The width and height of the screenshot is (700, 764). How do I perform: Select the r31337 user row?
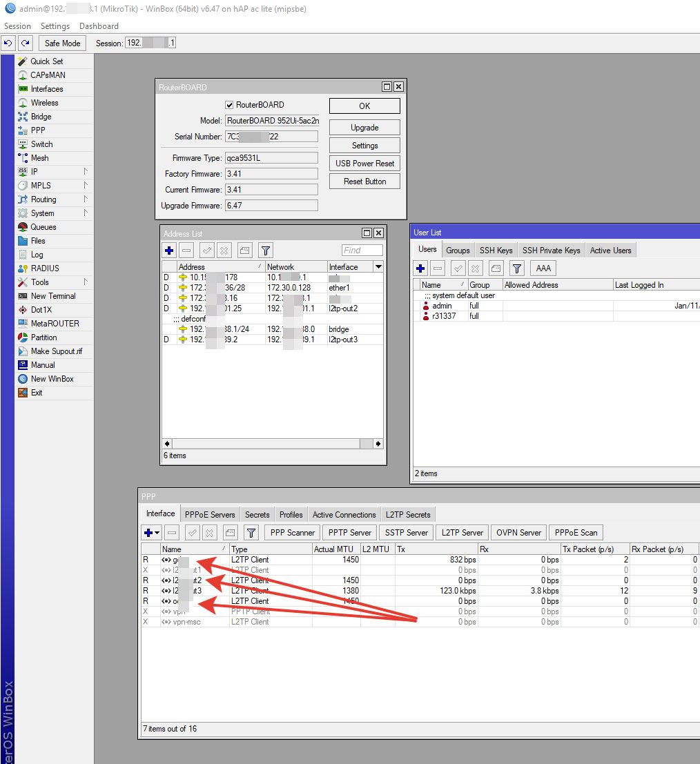(445, 316)
